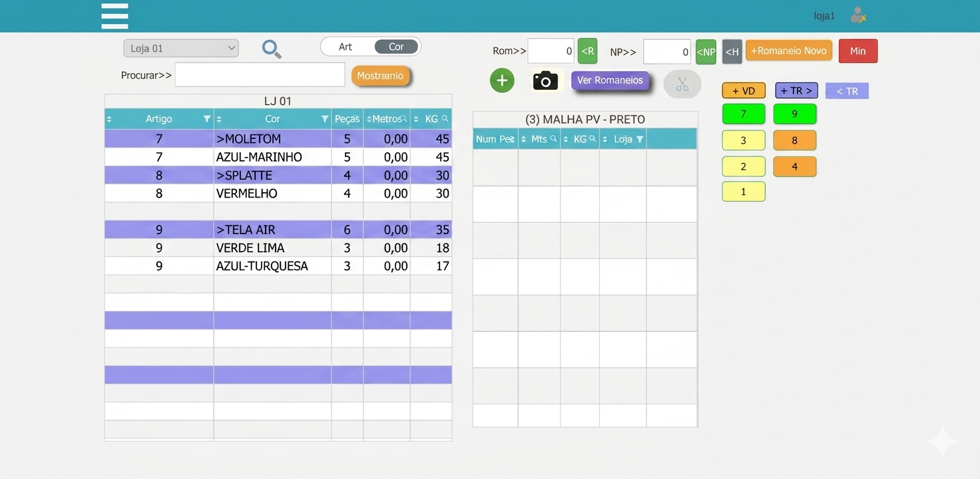Viewport: 980px width, 479px height.
Task: Switch toggle to Art view
Action: [x=346, y=47]
